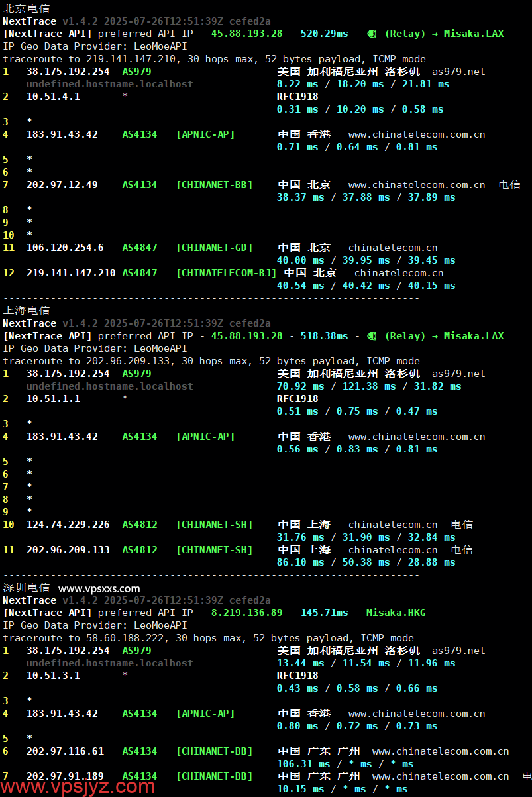Click the 北京电信 section heading

(x=26, y=9)
